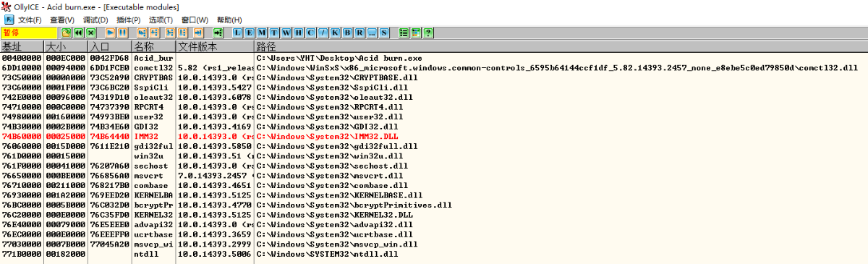Viewport: 868px width, 264px height.
Task: Click the Step into toolbar icon
Action: (x=142, y=33)
